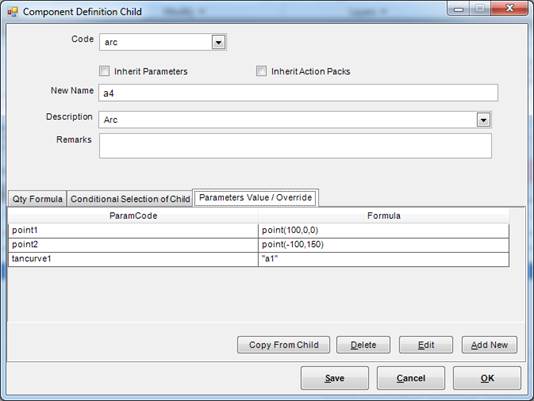This screenshot has width=534, height=401.
Task: Click the Copy From Child button
Action: point(283,345)
